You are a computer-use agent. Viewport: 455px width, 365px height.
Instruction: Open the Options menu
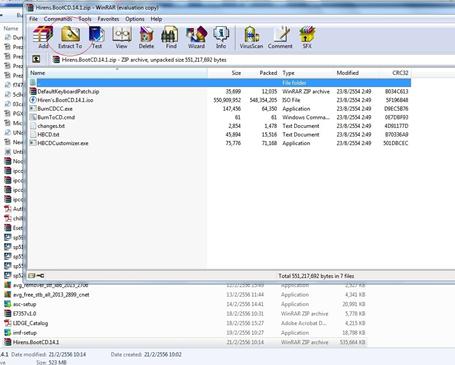click(135, 19)
